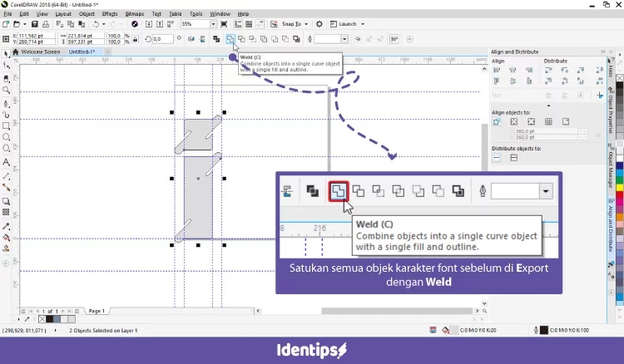Click the rotation angle input field
This screenshot has width=624, height=364.
point(161,39)
